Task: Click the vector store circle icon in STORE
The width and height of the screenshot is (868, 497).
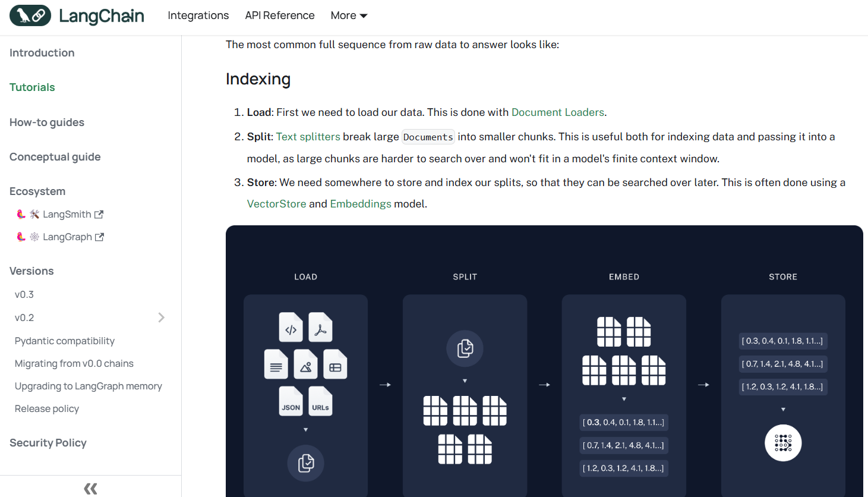Action: coord(783,443)
